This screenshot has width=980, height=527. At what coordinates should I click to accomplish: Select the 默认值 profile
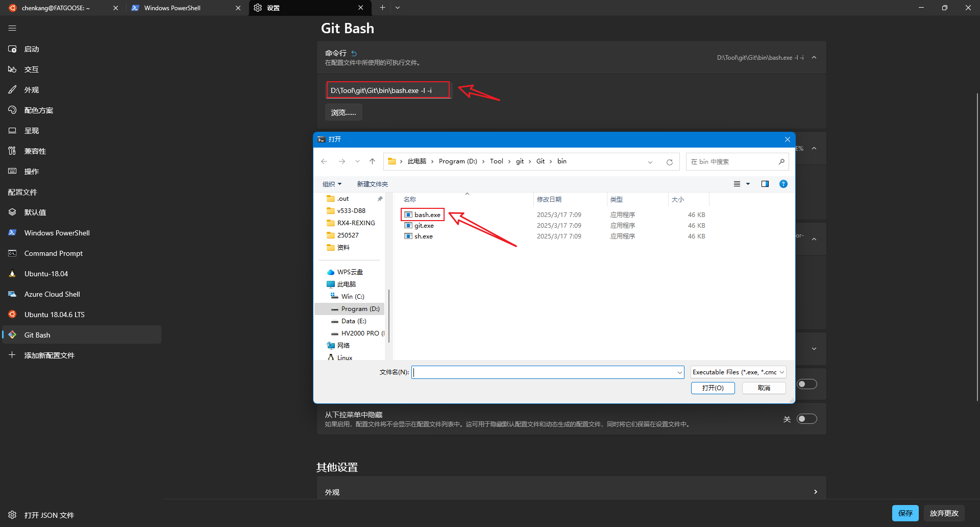coord(82,212)
